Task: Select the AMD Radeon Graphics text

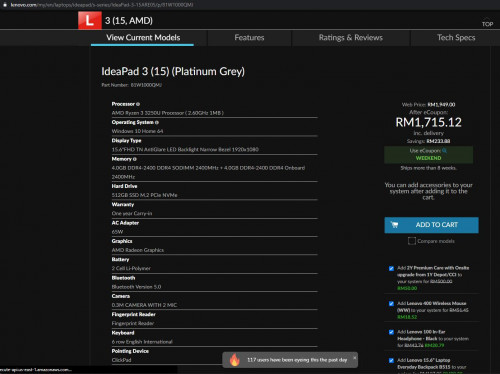Action: 138,250
